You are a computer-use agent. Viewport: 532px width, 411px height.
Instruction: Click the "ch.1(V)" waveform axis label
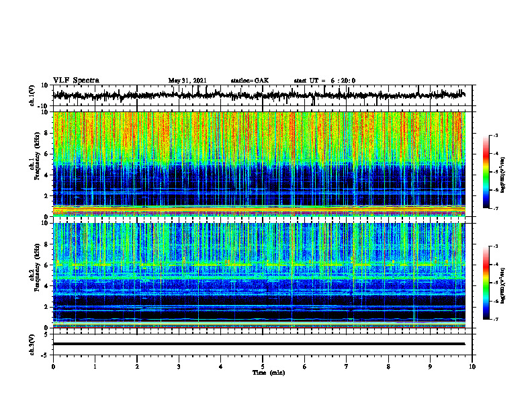click(32, 95)
